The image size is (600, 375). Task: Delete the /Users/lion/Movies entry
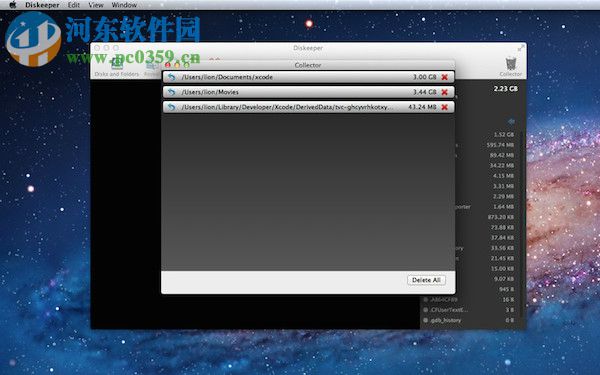pos(445,92)
